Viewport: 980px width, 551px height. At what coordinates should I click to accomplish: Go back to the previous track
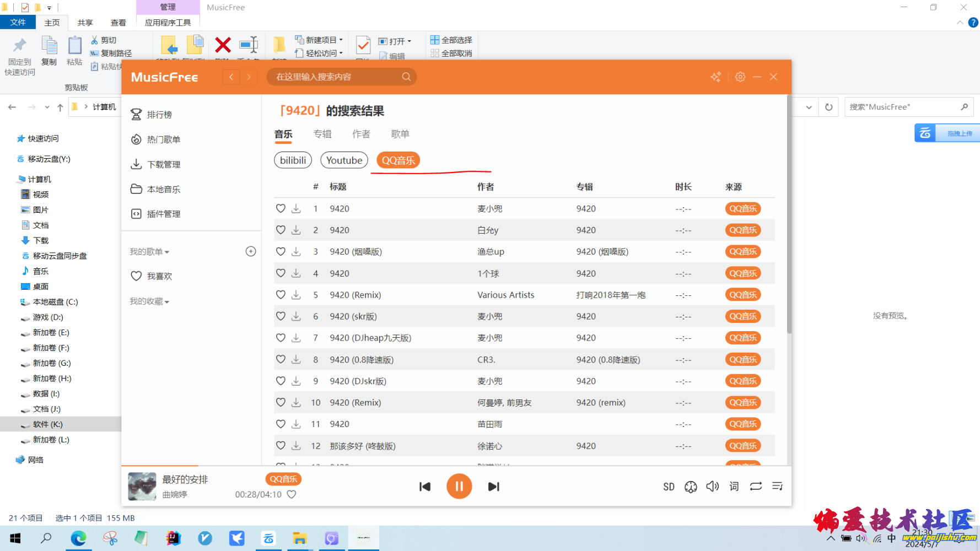tap(424, 487)
